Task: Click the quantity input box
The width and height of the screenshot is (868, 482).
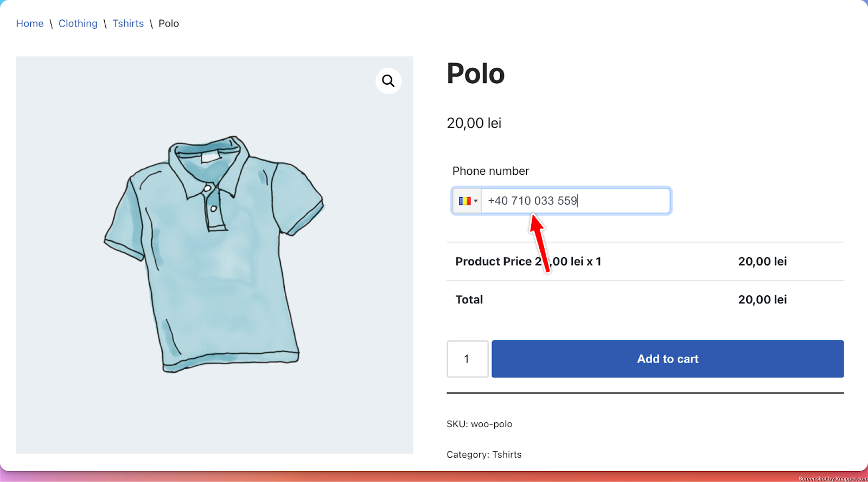Action: coord(467,359)
